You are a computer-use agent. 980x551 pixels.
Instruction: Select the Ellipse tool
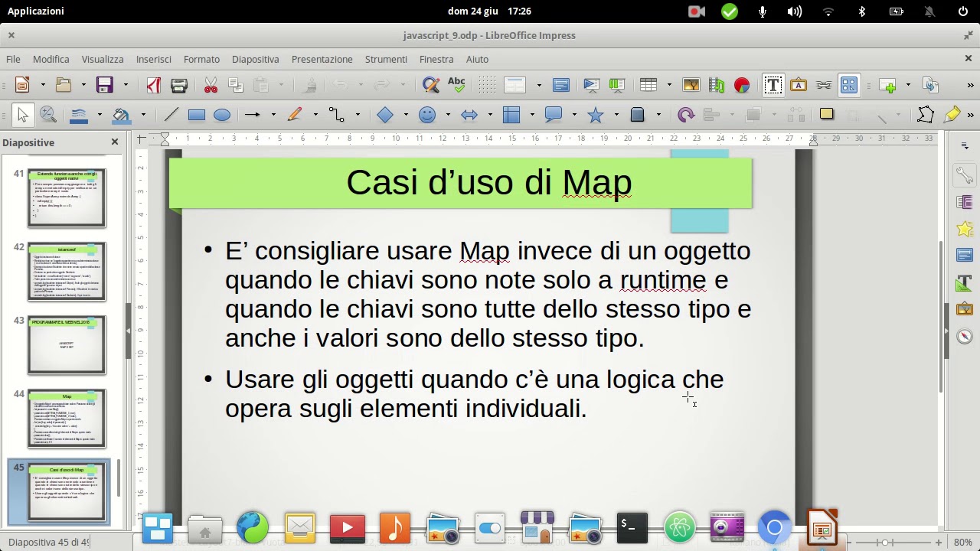point(222,115)
